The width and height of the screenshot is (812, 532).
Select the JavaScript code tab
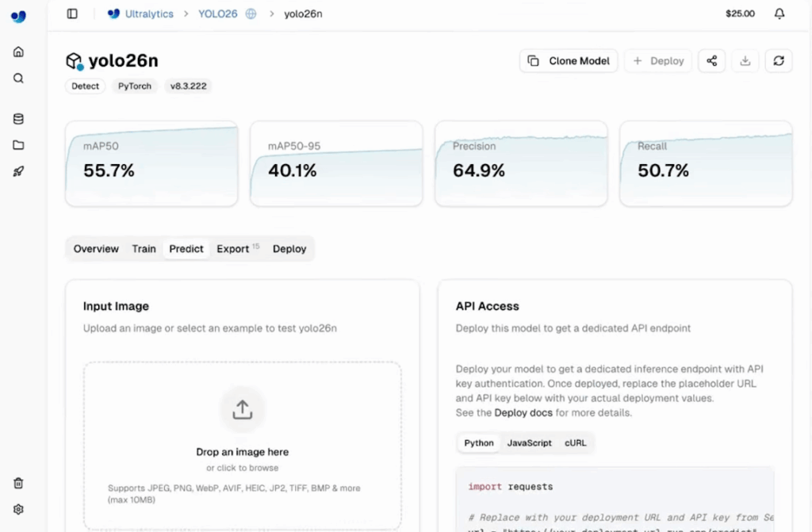(529, 443)
